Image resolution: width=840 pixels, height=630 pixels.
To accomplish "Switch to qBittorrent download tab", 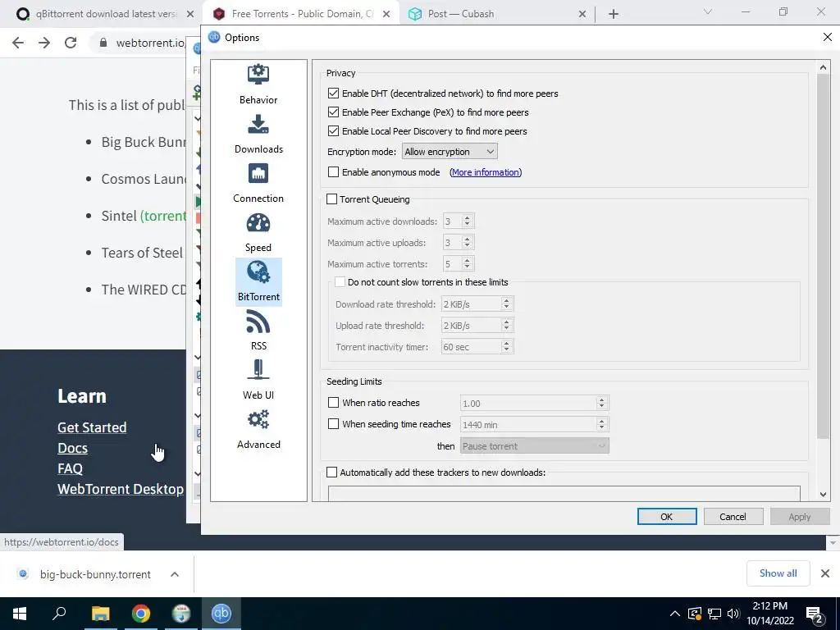I will coord(106,14).
